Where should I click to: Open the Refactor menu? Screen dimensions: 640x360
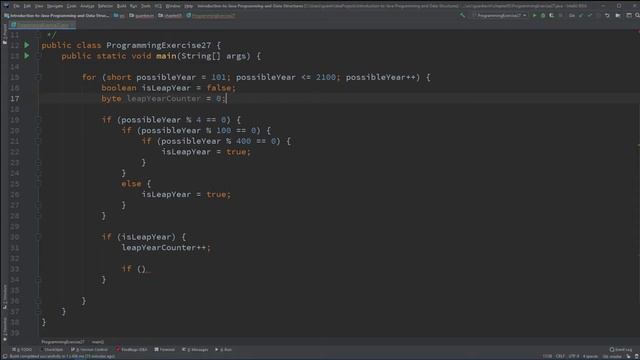pos(105,6)
